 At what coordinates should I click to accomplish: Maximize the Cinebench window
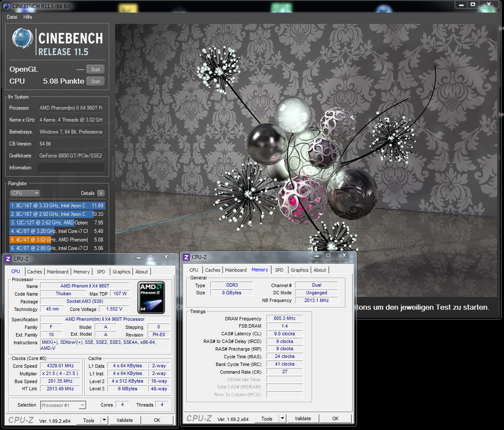click(x=473, y=4)
